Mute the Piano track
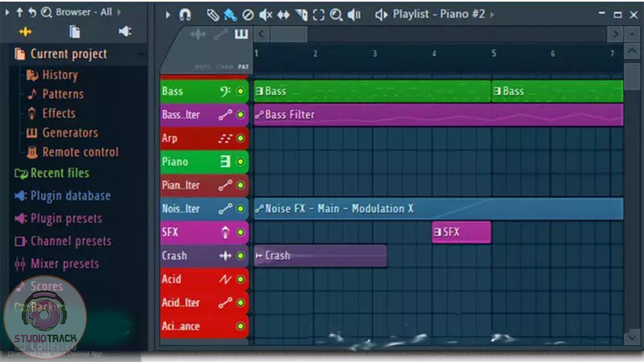Screen dimensions: 644x362 [240, 161]
